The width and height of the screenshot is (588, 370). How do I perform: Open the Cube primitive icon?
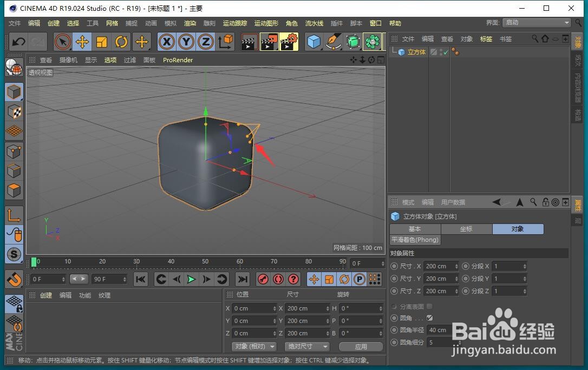314,42
